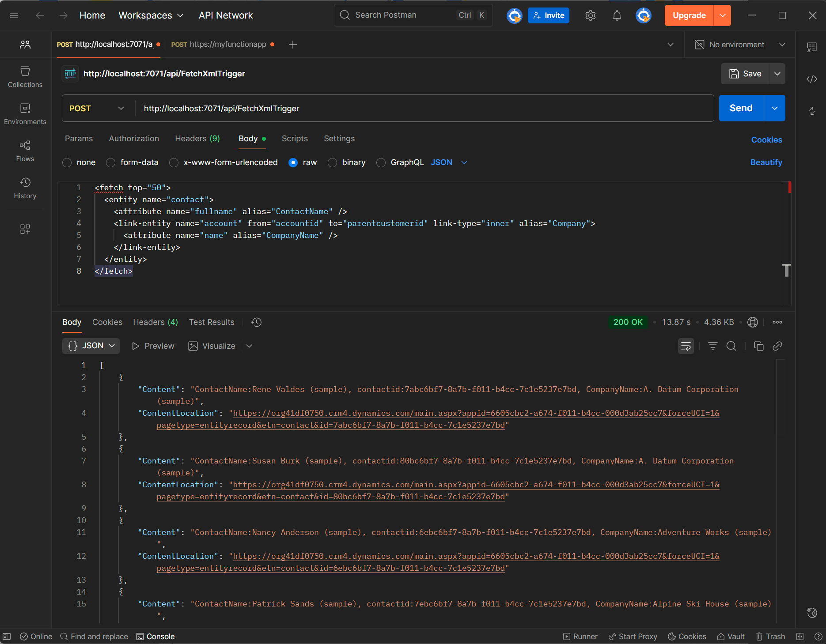Open the code snippet panel icon

coord(811,79)
